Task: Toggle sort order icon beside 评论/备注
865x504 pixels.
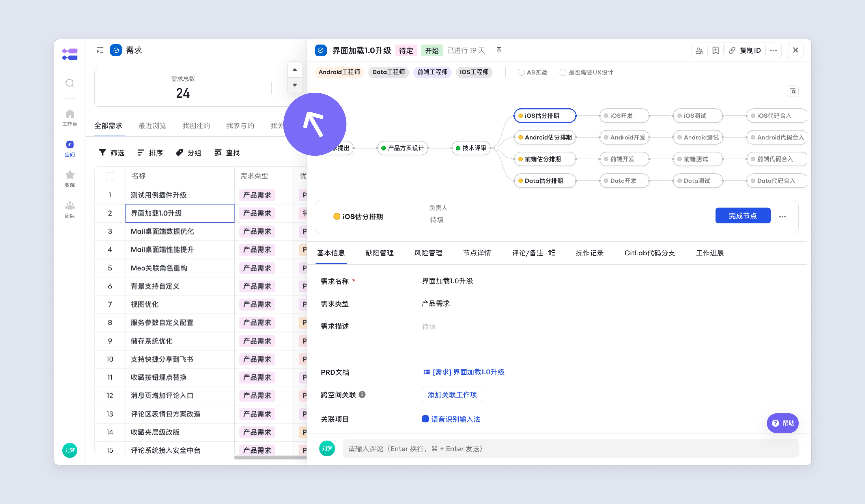Action: pos(552,253)
